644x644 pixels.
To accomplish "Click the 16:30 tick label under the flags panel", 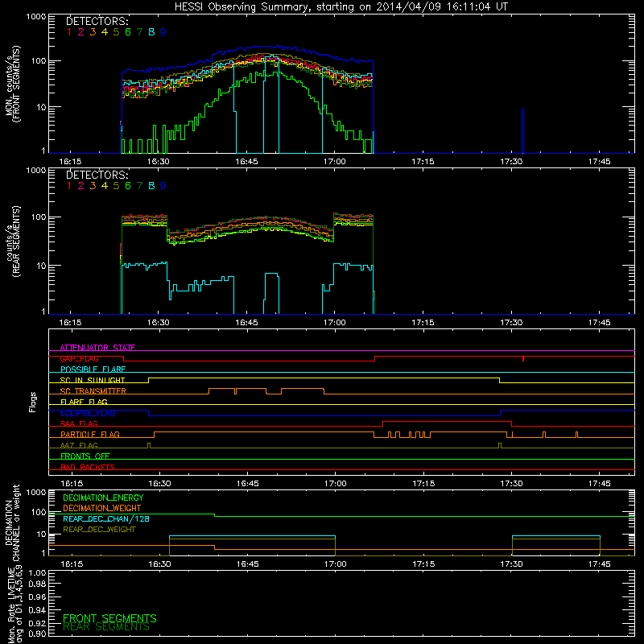I will [x=159, y=484].
